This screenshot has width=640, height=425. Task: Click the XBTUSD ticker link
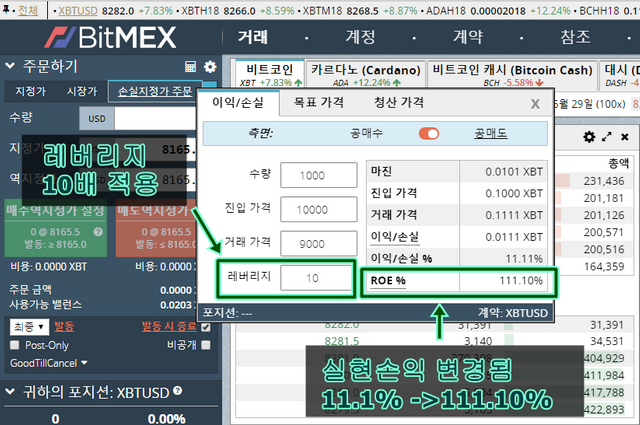point(78,11)
